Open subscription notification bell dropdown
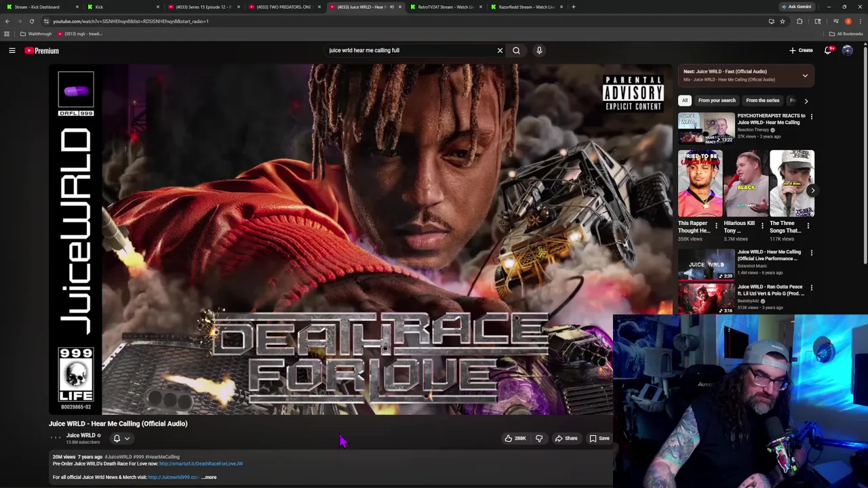 121,439
